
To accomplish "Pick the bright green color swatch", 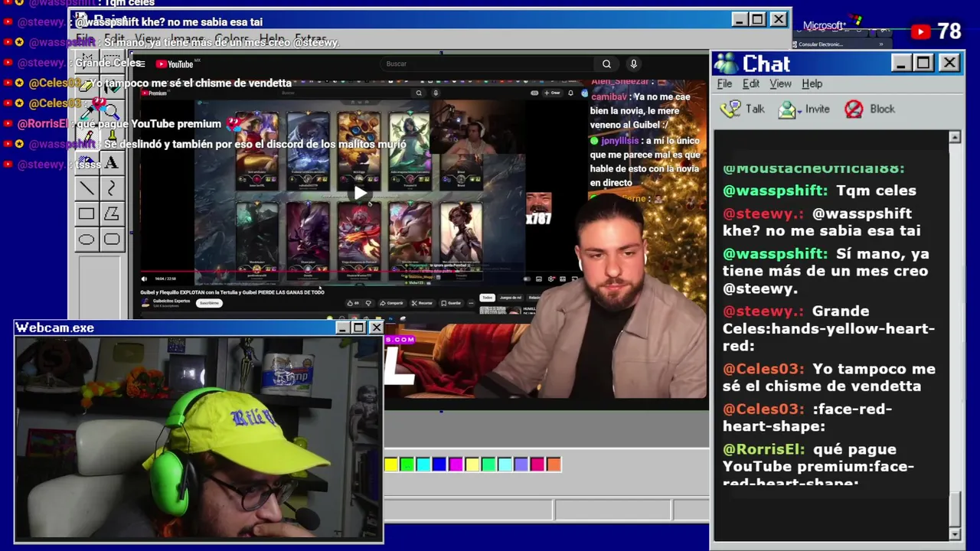I will (x=407, y=464).
